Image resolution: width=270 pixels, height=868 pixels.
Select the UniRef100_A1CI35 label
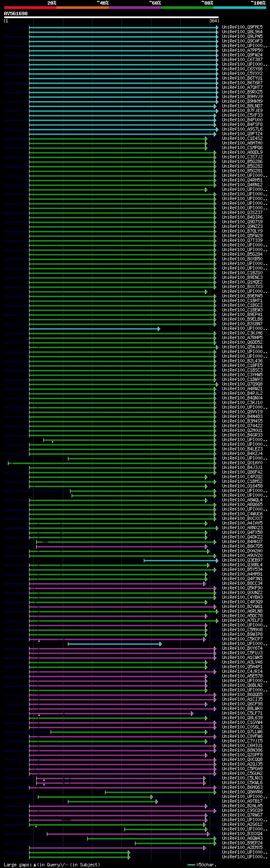pyautogui.click(x=242, y=699)
